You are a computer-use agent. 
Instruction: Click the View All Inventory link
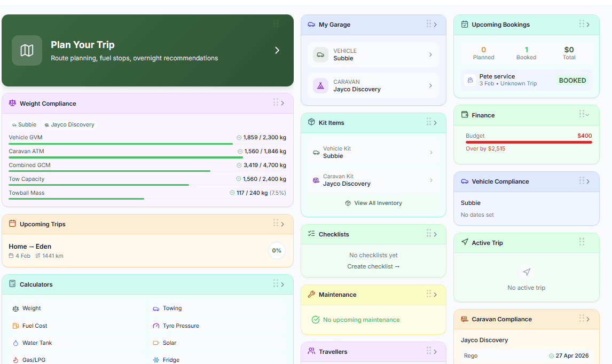tap(373, 203)
